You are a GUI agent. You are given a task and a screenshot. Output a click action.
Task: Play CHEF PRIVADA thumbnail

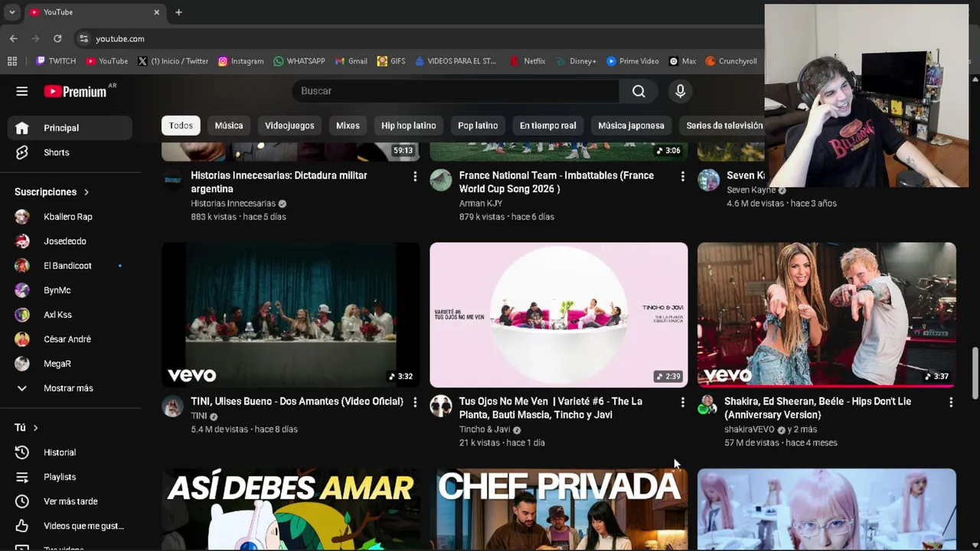(559, 509)
